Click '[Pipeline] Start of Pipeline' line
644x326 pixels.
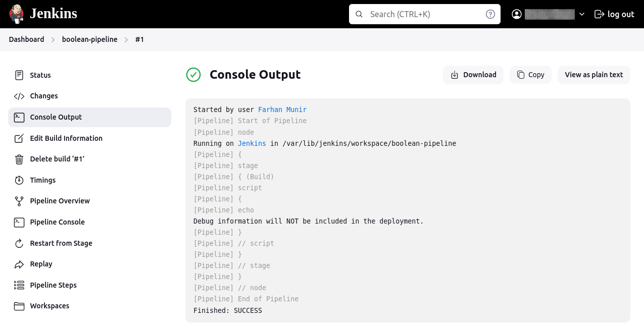tap(250, 121)
